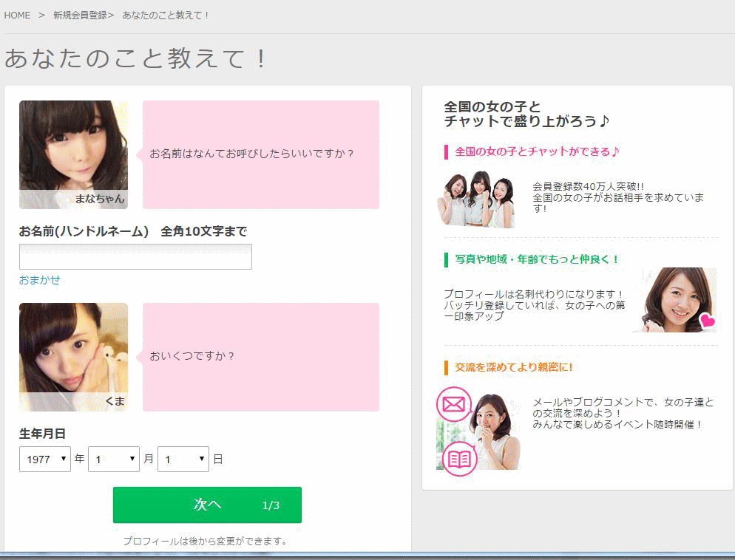
Task: Click the pink bubble asking your name
Action: pos(260,154)
